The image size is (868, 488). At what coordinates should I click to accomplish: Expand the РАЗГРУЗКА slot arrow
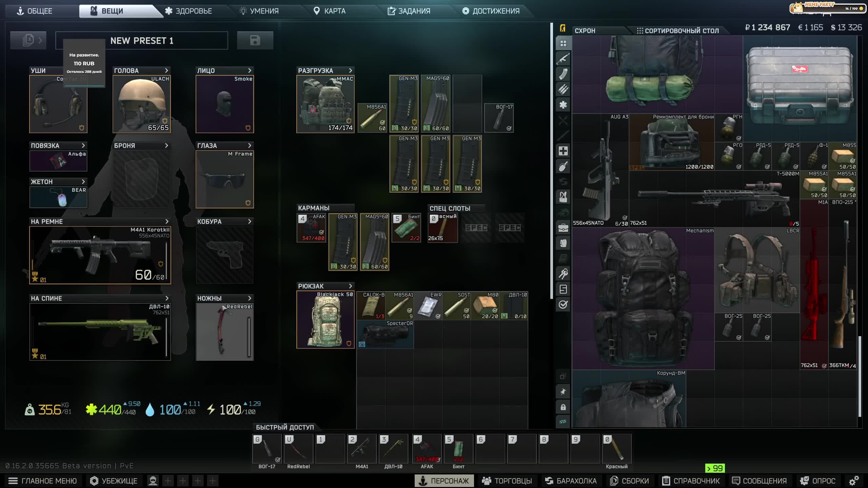351,70
